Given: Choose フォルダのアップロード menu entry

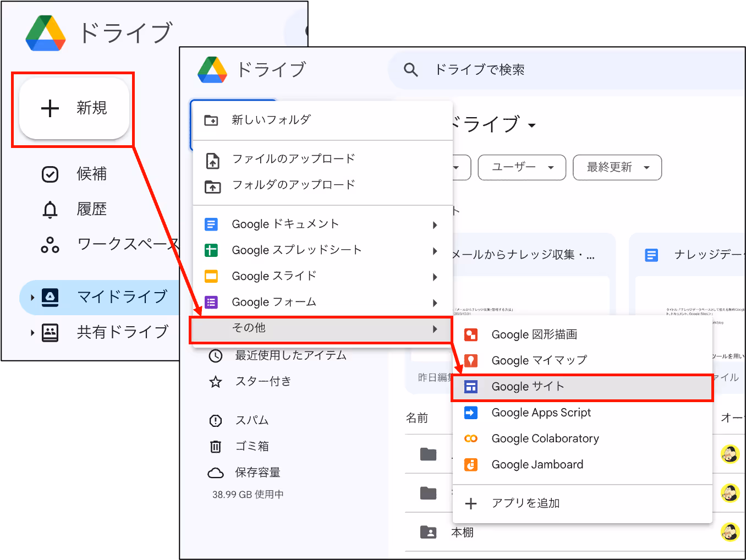Looking at the screenshot, I should 322,185.
